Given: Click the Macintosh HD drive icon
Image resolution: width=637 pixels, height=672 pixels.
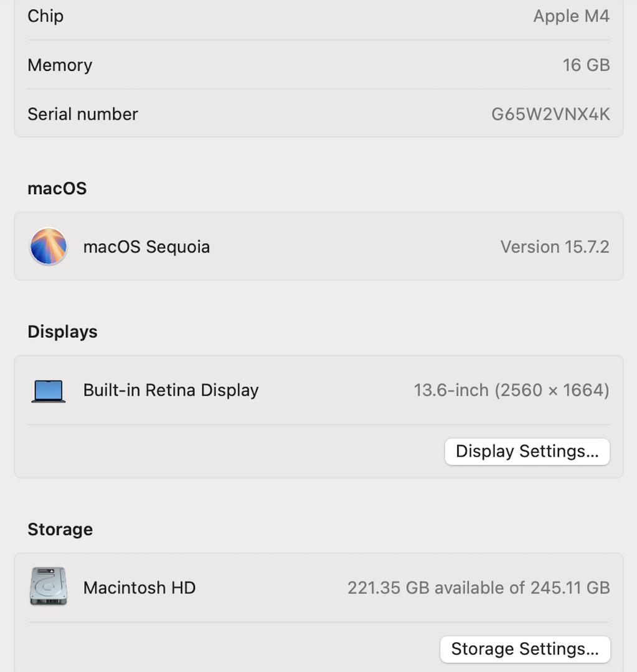Looking at the screenshot, I should [x=49, y=586].
